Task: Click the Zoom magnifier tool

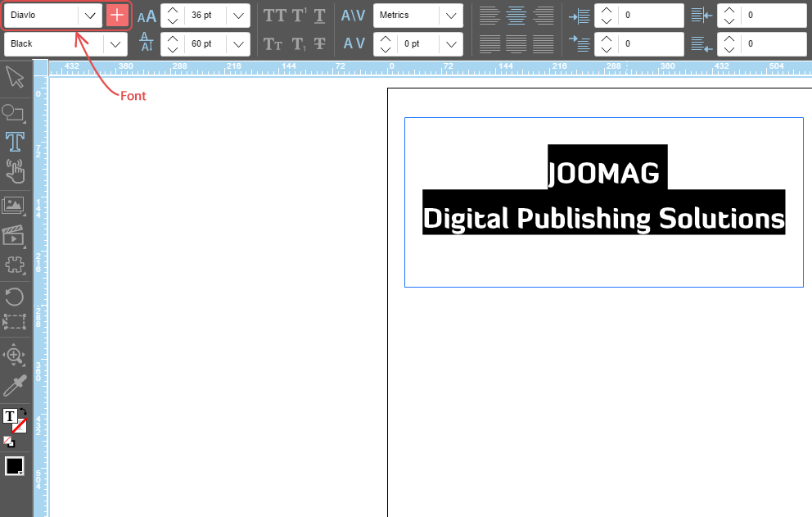Action: tap(14, 355)
